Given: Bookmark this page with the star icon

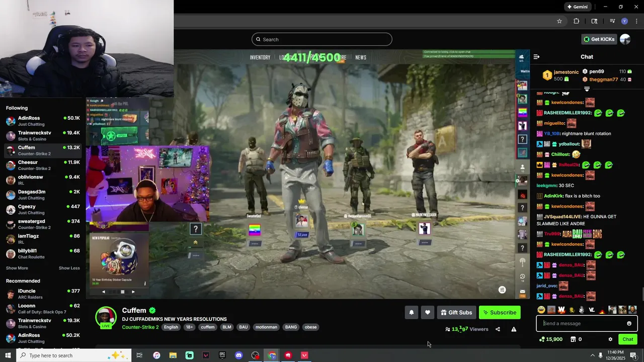Looking at the screenshot, I should point(559,21).
